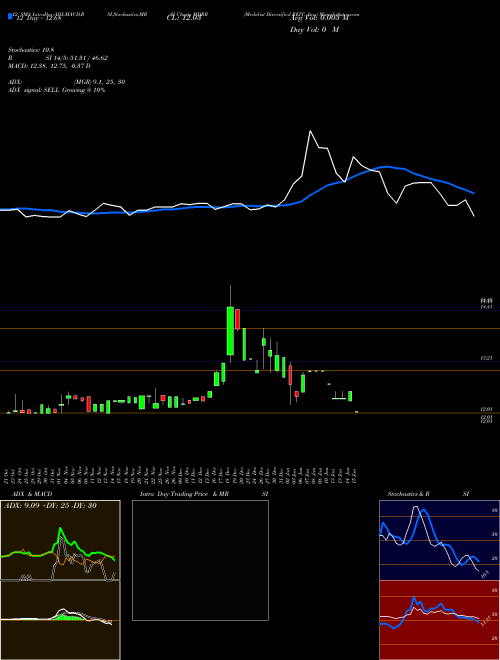Select the 'Stochastics: 10.8' reading
Viewport: 500px width, 660px height.
click(x=31, y=50)
